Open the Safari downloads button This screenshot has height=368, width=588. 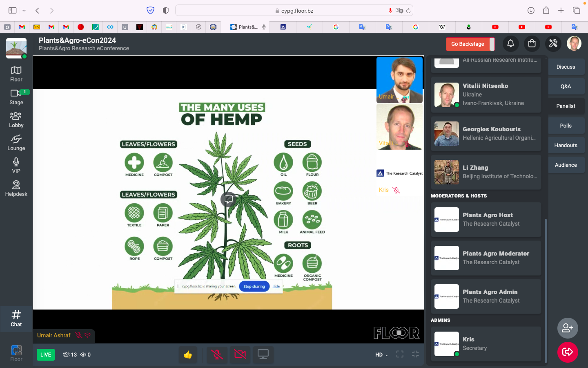pos(531,11)
